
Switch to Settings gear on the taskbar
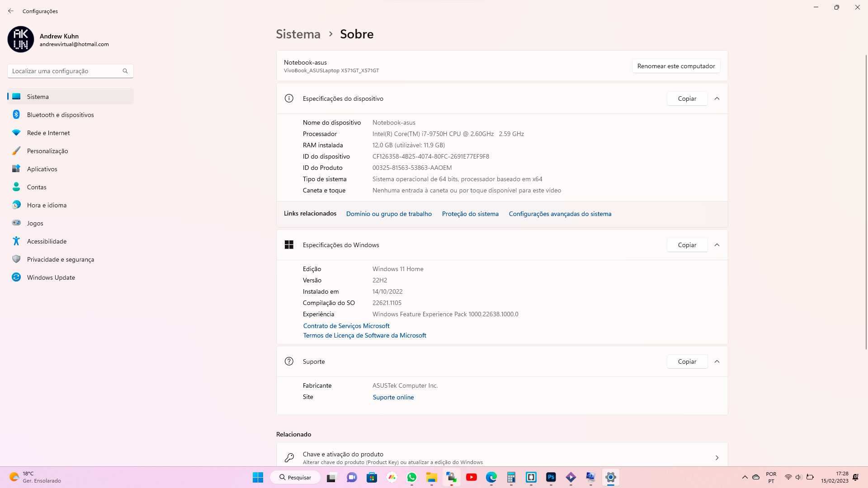[610, 477]
